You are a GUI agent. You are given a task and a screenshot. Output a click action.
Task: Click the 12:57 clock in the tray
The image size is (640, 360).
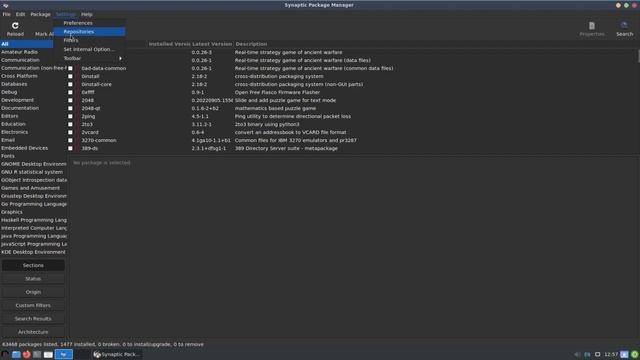611,354
